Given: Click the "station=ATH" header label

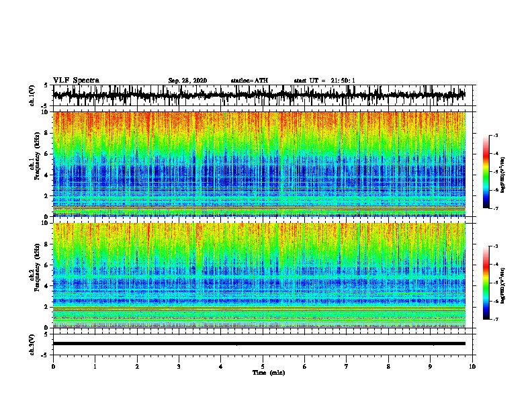Looking at the screenshot, I should pos(249,81).
